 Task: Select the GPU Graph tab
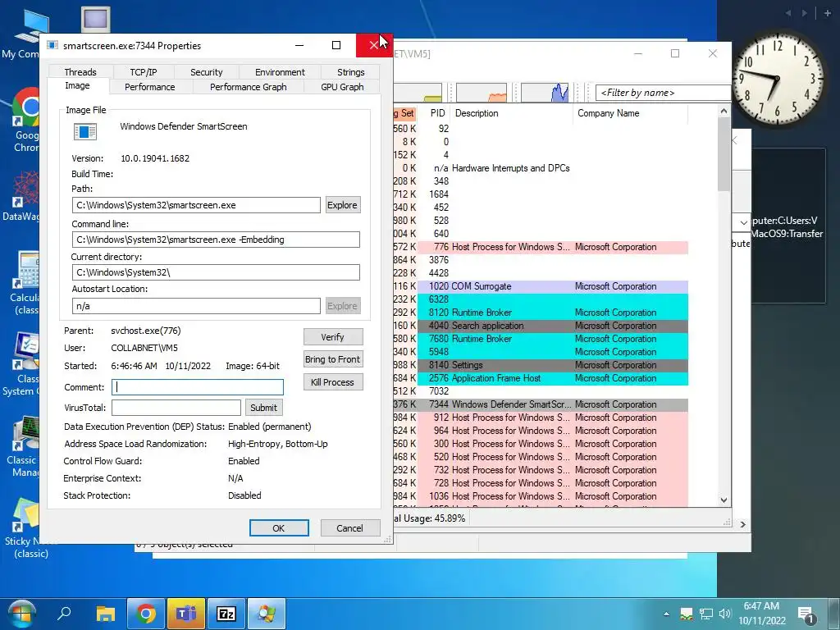[x=342, y=87]
